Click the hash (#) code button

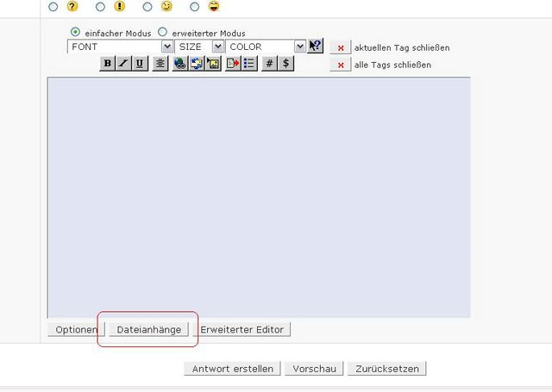269,64
